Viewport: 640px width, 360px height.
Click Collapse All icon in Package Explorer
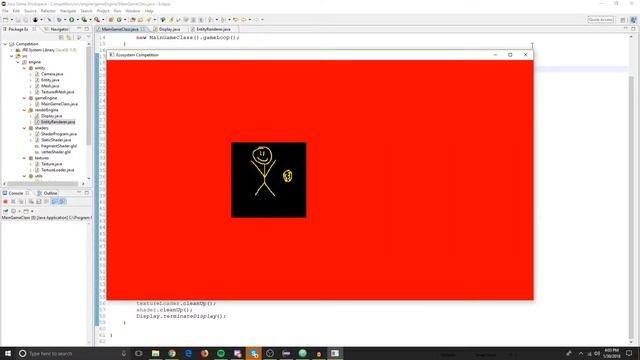pos(61,38)
